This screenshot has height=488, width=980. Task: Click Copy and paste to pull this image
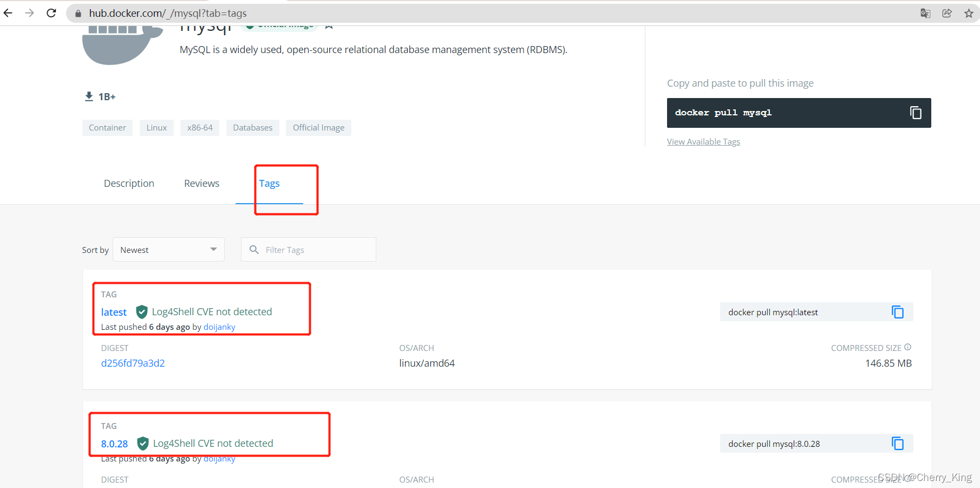tap(740, 83)
